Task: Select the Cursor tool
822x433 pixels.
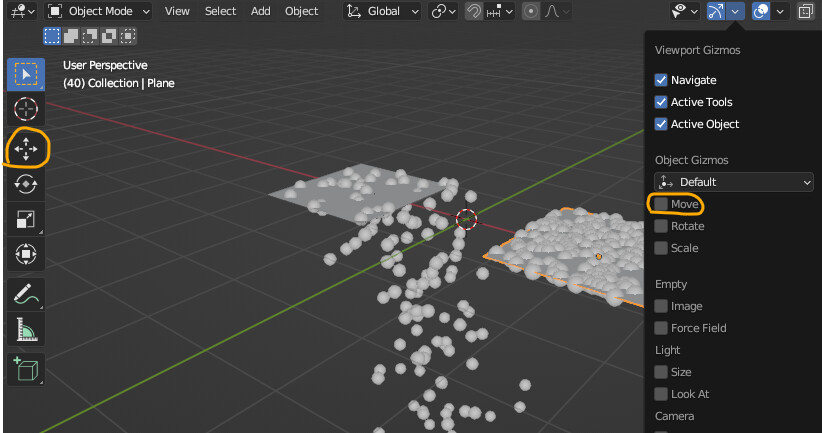Action: pos(26,109)
